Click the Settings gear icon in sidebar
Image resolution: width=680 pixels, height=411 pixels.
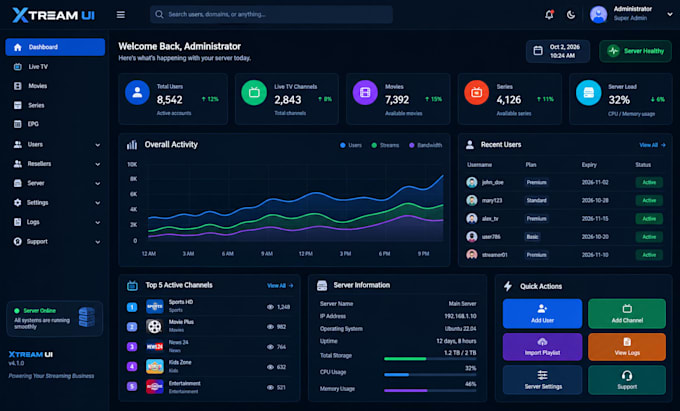[17, 202]
